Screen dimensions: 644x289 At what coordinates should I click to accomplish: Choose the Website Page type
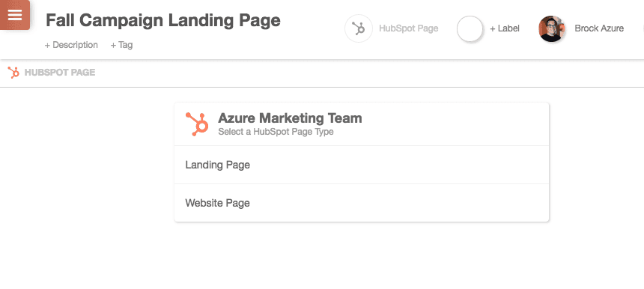(362, 203)
